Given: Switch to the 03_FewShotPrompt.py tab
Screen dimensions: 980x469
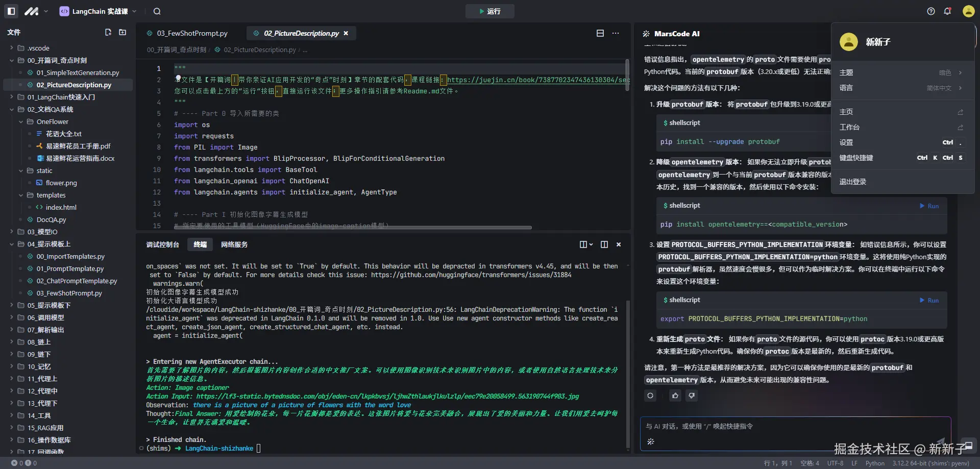Looking at the screenshot, I should (191, 33).
